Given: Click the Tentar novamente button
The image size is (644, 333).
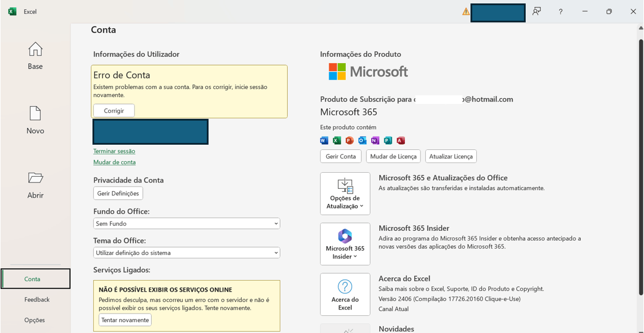Looking at the screenshot, I should (x=125, y=319).
